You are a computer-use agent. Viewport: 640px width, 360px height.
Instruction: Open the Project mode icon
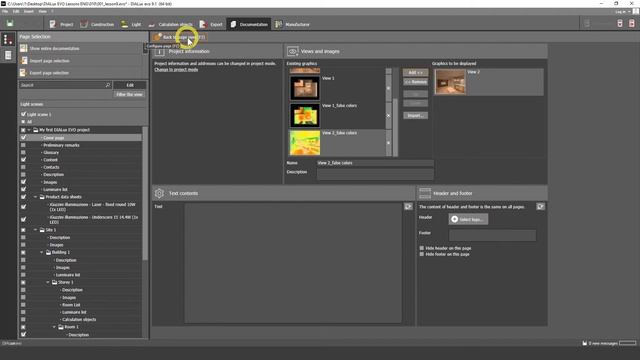(x=53, y=24)
